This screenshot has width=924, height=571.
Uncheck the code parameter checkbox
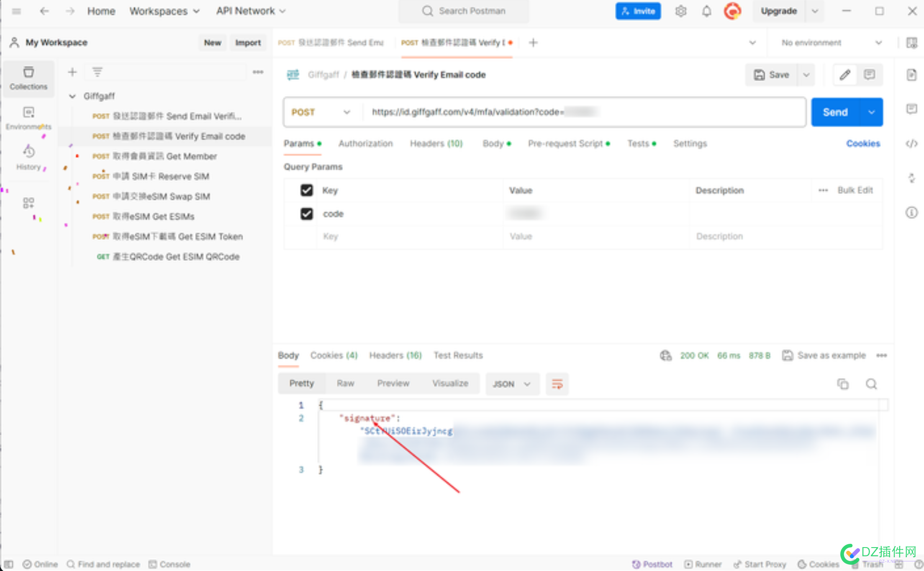(x=307, y=214)
